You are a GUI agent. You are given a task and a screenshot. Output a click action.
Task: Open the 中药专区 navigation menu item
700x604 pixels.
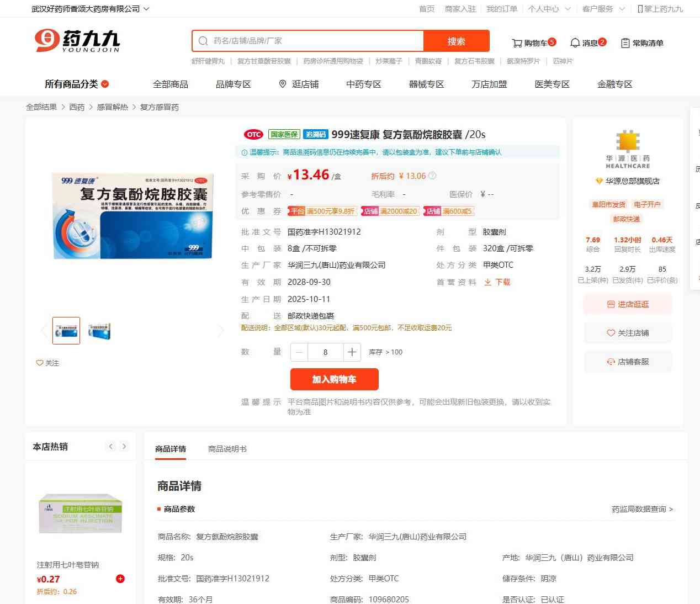pos(363,84)
